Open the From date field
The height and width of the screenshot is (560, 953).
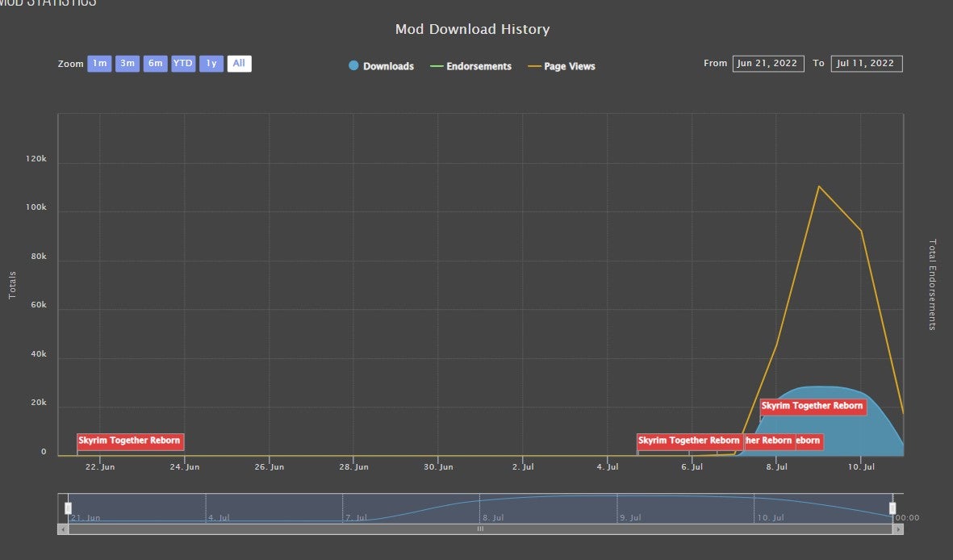(x=768, y=64)
